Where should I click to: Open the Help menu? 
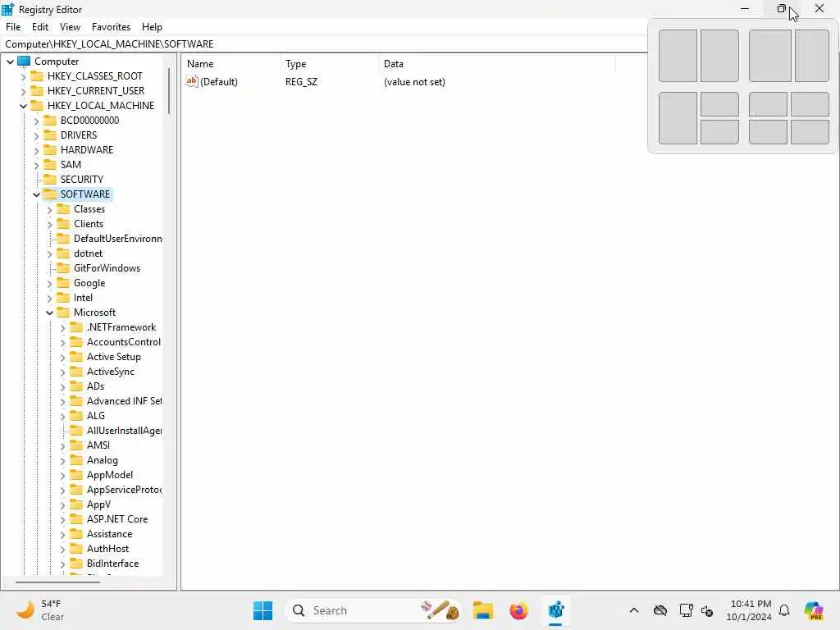point(152,27)
